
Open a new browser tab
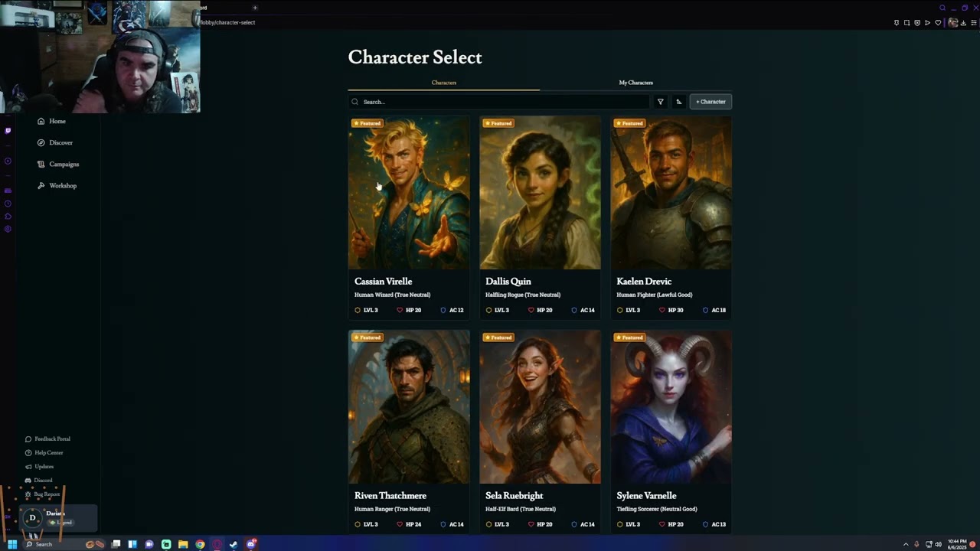(x=255, y=8)
